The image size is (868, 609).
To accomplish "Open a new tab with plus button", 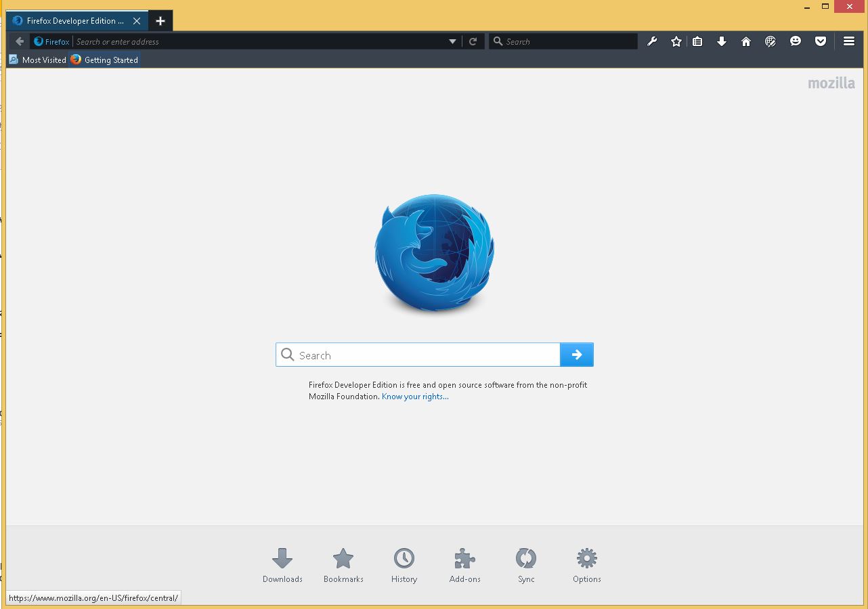I will point(160,21).
